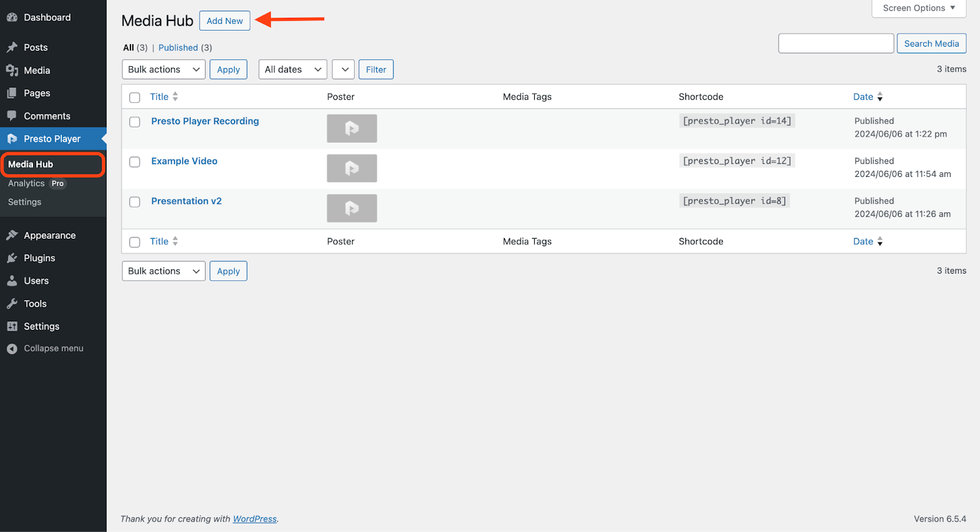Show the All (3) filter view
Screen dimensions: 980x532
[x=135, y=48]
